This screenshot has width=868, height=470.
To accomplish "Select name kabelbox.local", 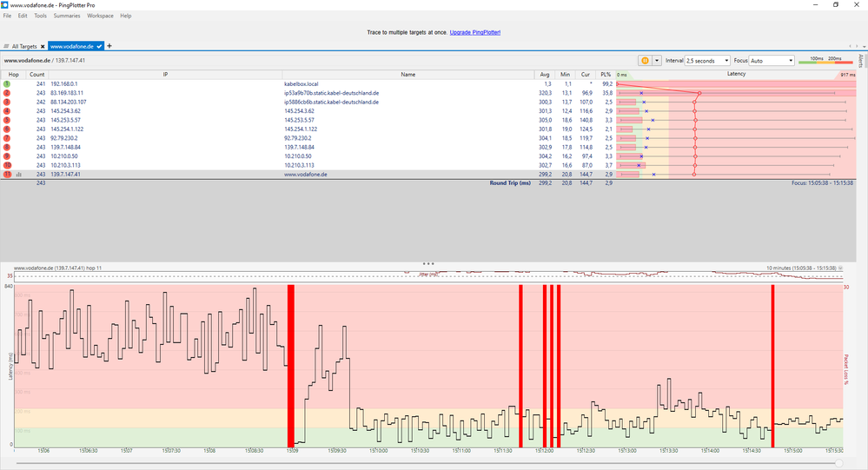I will click(x=301, y=84).
